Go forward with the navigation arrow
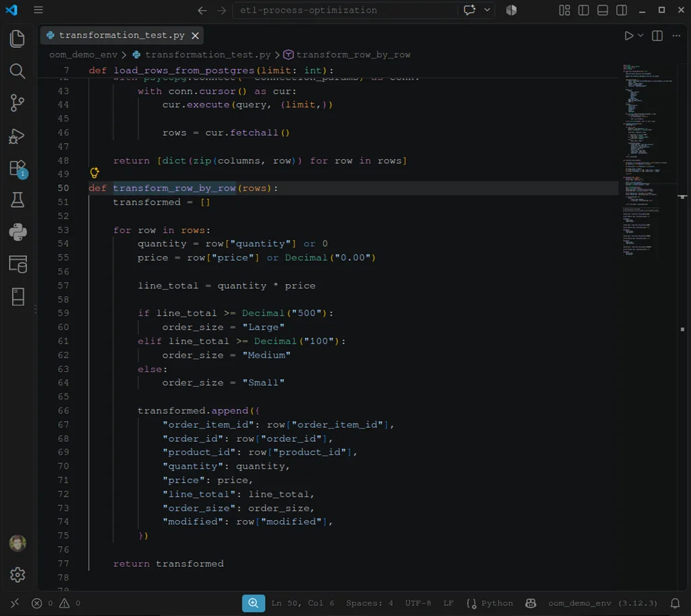Image resolution: width=691 pixels, height=616 pixels. (221, 10)
